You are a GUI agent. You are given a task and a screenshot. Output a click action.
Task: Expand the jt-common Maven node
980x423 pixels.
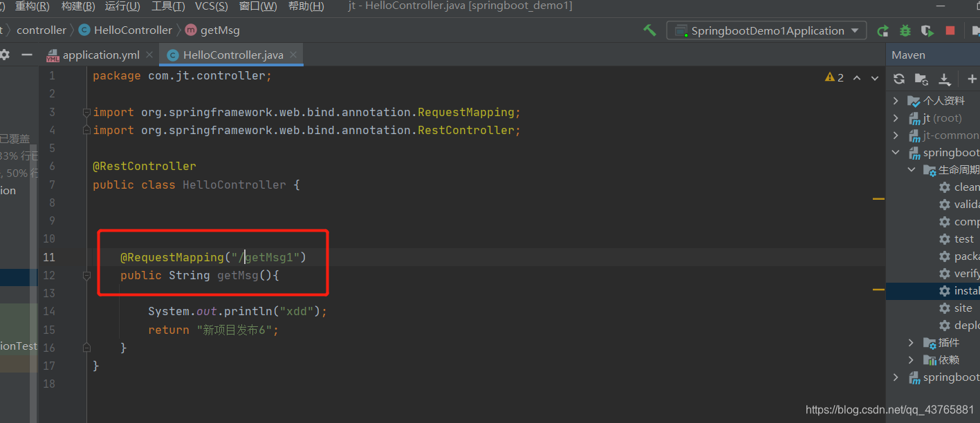tap(896, 135)
